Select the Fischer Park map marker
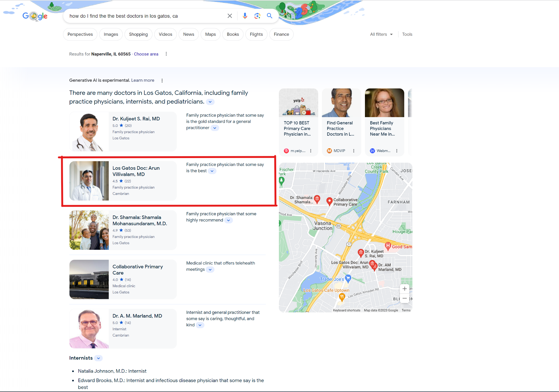This screenshot has height=392, width=559. pyautogui.click(x=282, y=180)
